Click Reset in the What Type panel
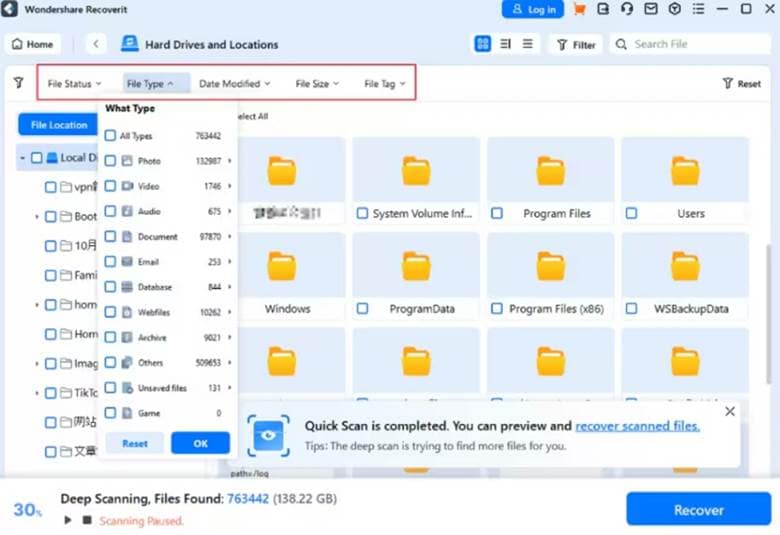The width and height of the screenshot is (780, 535). 135,443
